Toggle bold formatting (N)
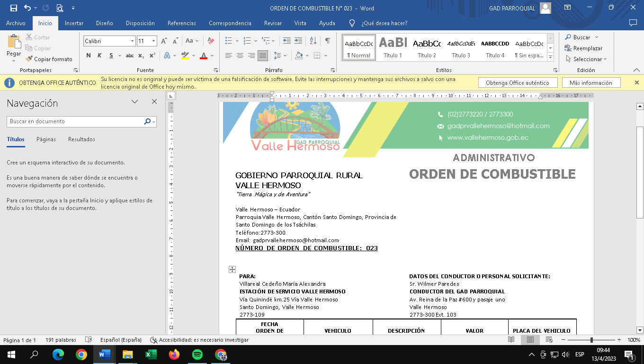 [89, 55]
